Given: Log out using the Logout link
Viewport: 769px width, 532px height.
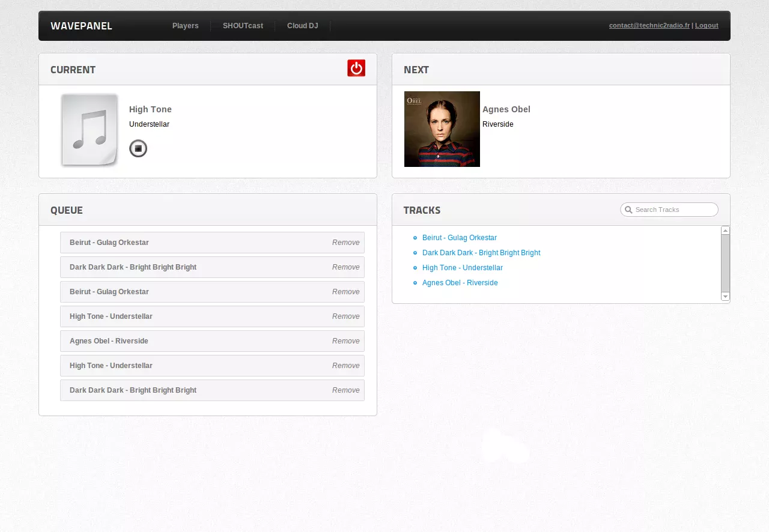Looking at the screenshot, I should (707, 26).
